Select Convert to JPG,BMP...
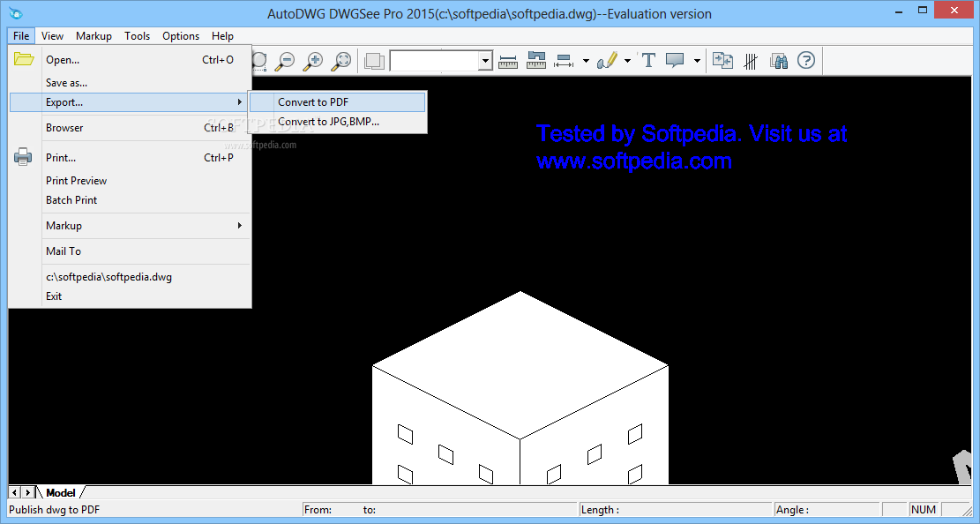980x524 pixels. point(338,122)
